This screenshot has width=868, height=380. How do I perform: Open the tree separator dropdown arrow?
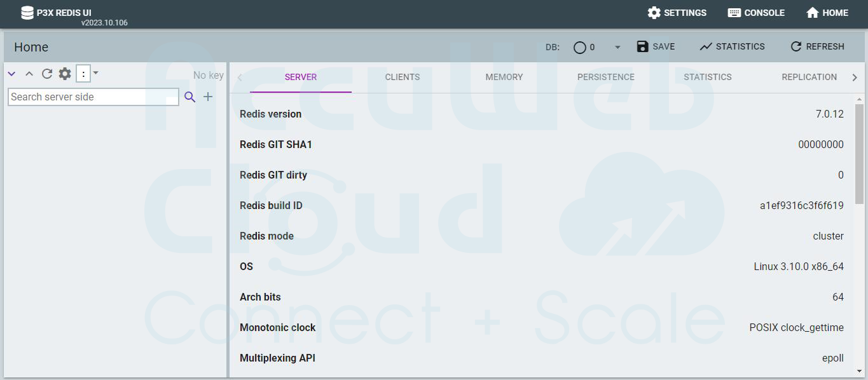[96, 73]
